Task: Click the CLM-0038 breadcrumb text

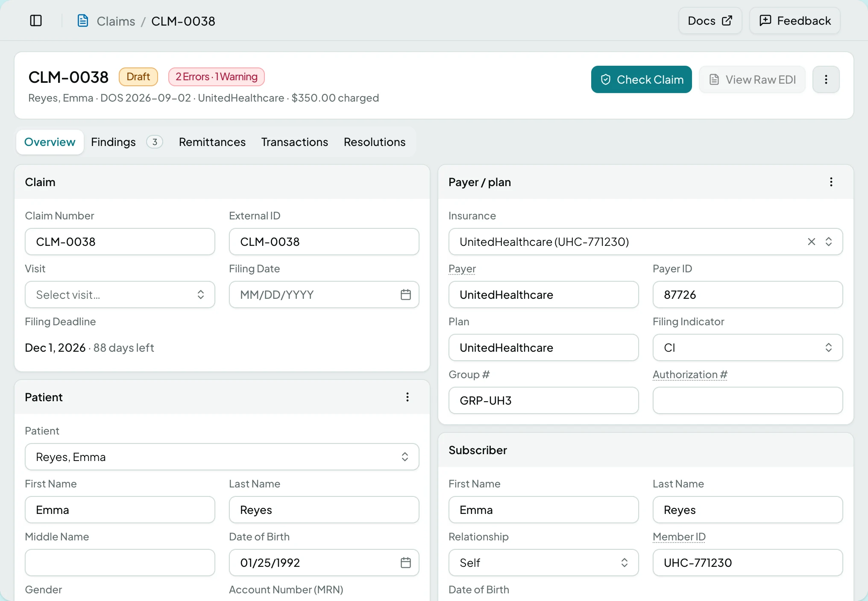Action: click(x=183, y=21)
